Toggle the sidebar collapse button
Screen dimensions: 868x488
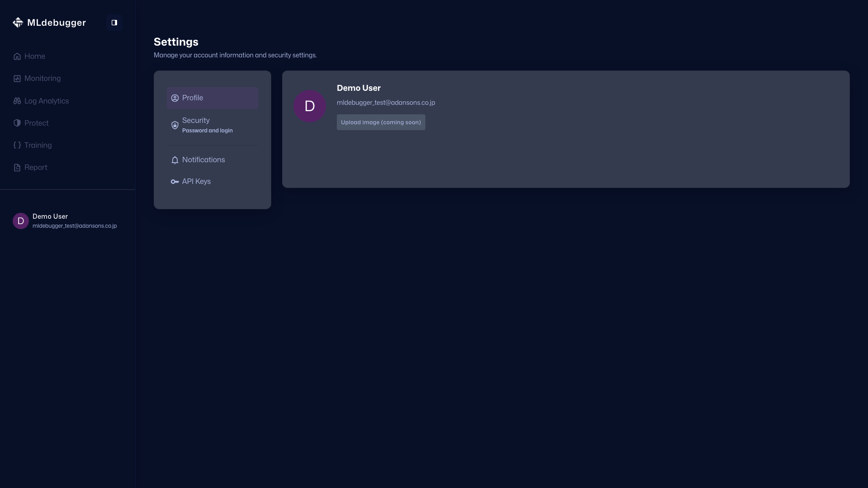pyautogui.click(x=114, y=23)
